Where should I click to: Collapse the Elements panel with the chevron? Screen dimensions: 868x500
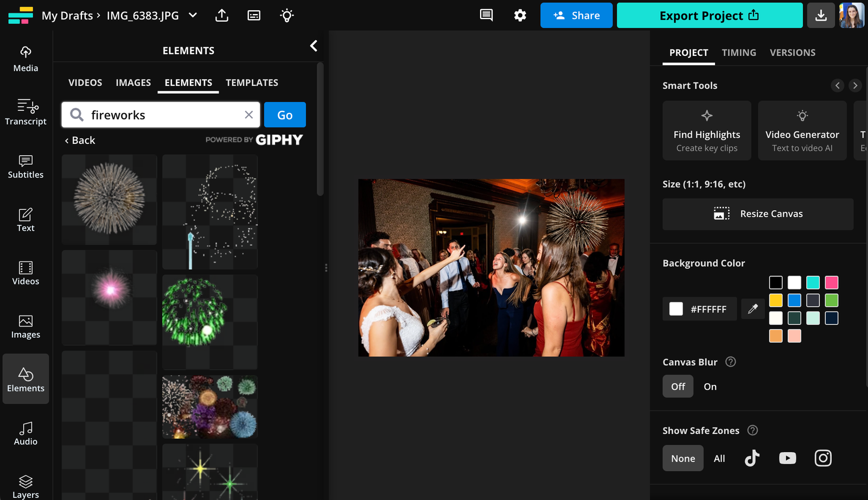tap(314, 46)
